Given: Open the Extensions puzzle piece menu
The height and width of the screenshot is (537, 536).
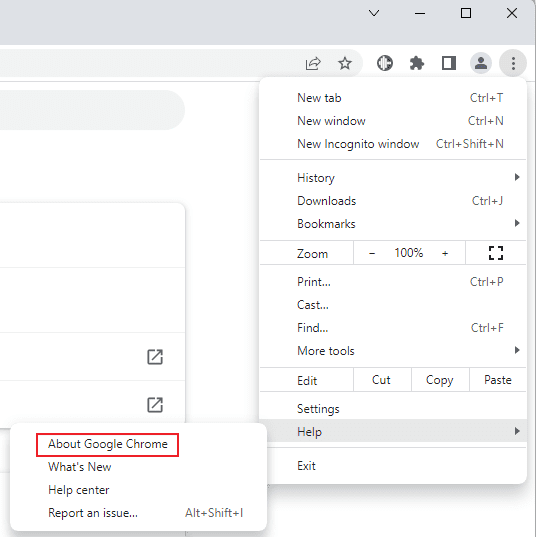Looking at the screenshot, I should coord(416,63).
